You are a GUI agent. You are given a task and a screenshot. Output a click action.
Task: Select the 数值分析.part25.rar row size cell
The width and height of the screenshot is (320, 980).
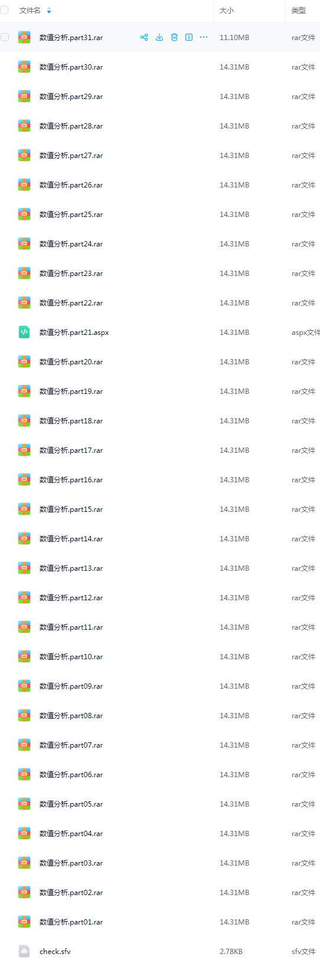coord(234,215)
